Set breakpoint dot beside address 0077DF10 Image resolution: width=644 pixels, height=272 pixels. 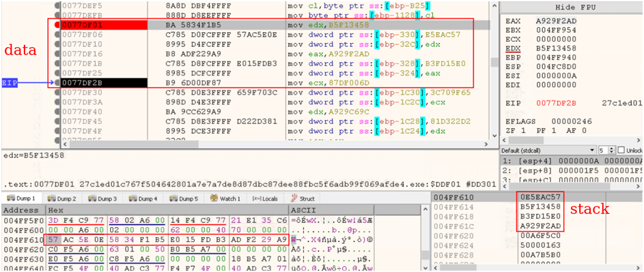[57, 44]
